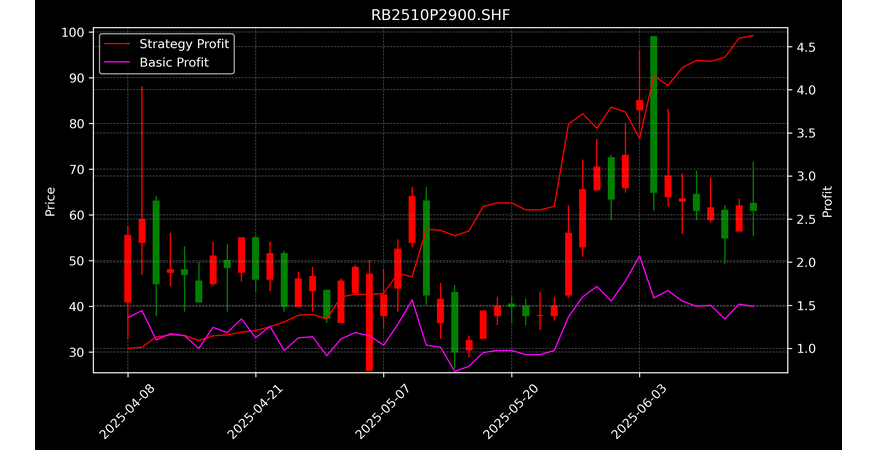
Task: Click the 40 tick on Price axis
Action: point(77,307)
